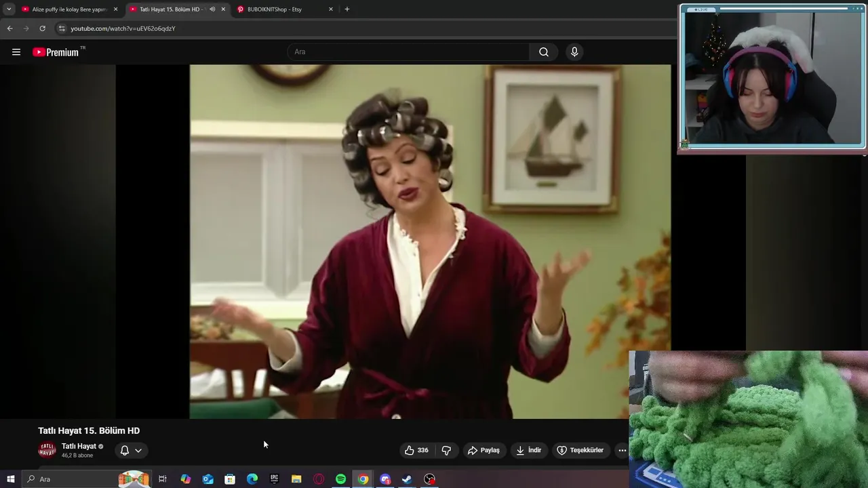Image resolution: width=868 pixels, height=488 pixels.
Task: Open Tatlı Hayat channel avatar
Action: coord(47,450)
